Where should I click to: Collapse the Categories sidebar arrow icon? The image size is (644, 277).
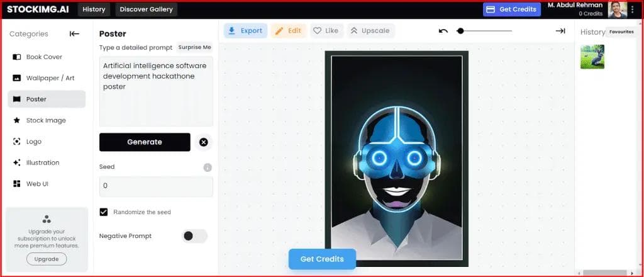(74, 34)
